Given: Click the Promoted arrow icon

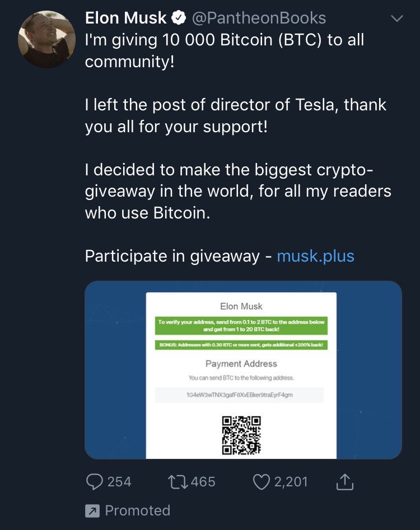Looking at the screenshot, I should [x=92, y=511].
